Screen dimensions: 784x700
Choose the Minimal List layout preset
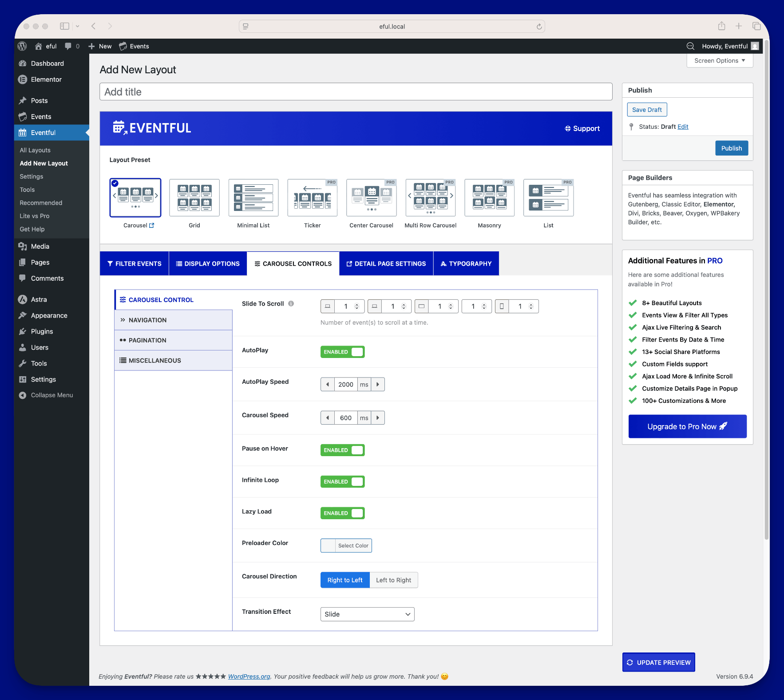tap(253, 198)
